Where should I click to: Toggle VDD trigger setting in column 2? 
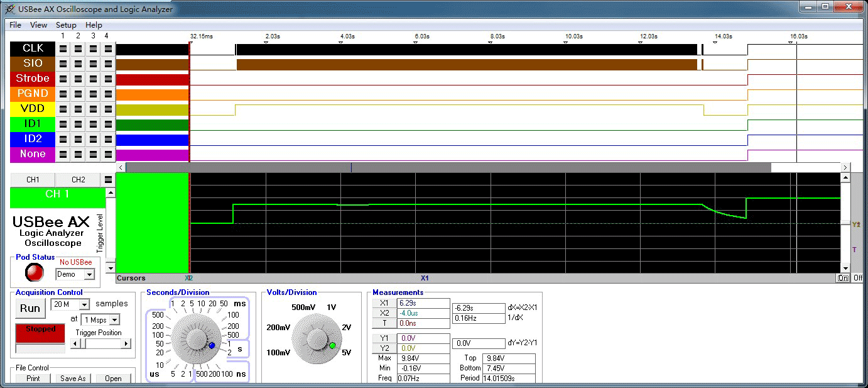(x=78, y=109)
